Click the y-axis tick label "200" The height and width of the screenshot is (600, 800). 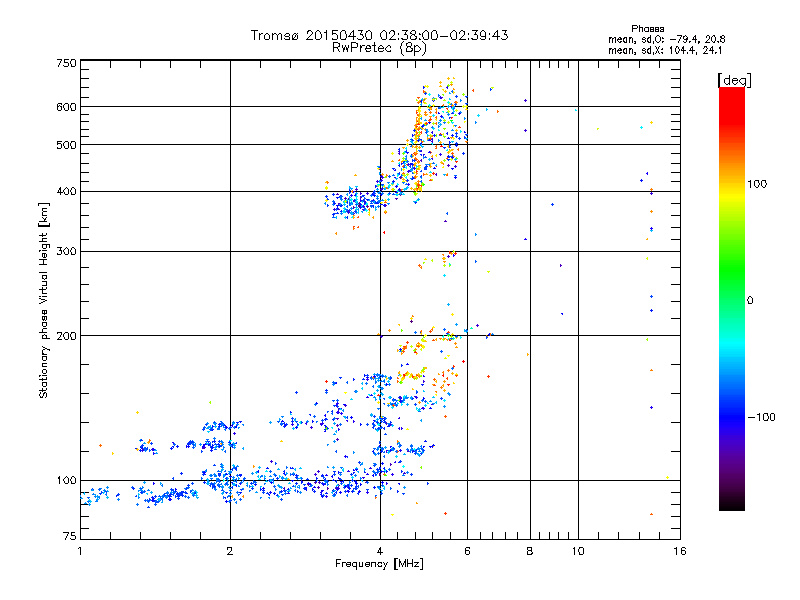[x=66, y=336]
